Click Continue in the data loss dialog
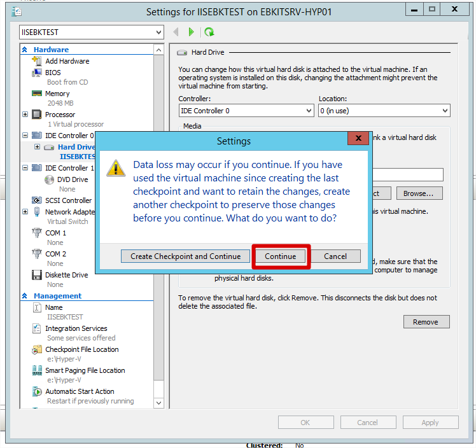The height and width of the screenshot is (448, 476). coord(281,256)
